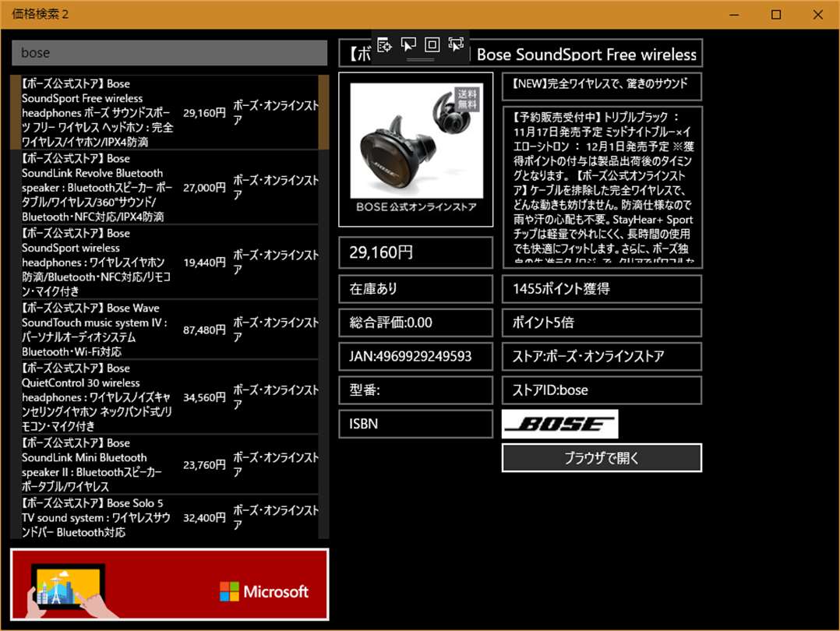Select the Bose Solo 5 TV sound system row
Screen dimensions: 840x631
point(169,517)
